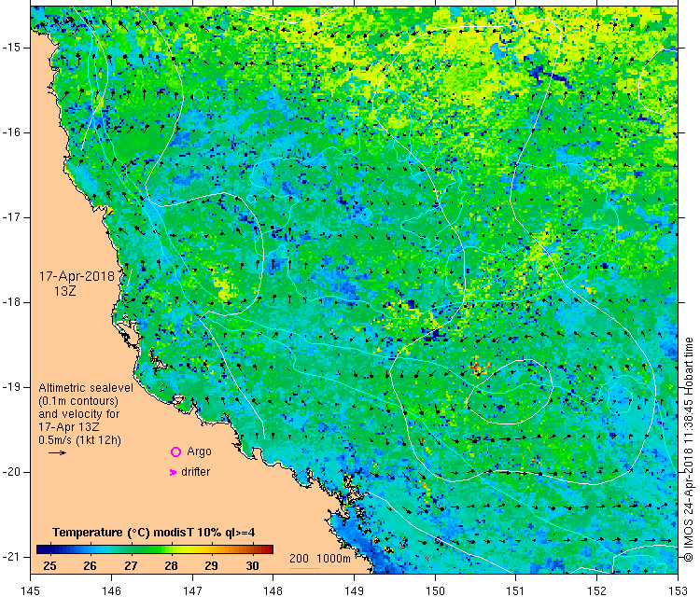The image size is (700, 597).
Task: Click the '17-Apr-2018' date label
Action: point(77,276)
